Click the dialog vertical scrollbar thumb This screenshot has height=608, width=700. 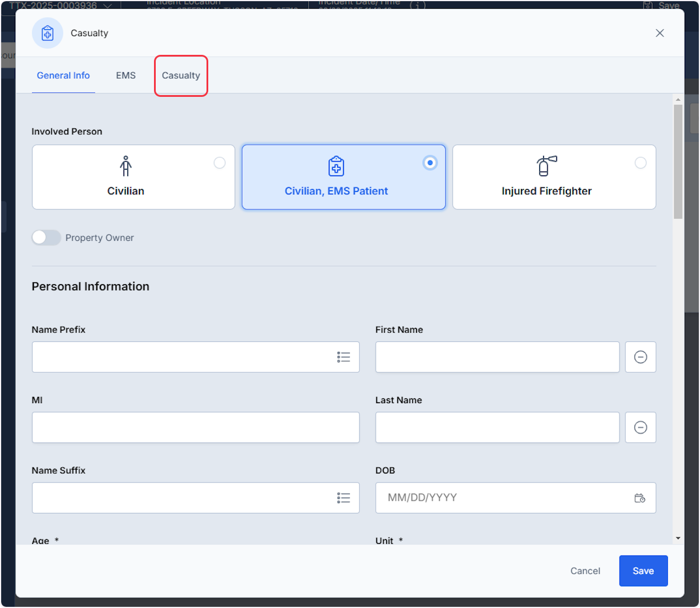[x=678, y=162]
